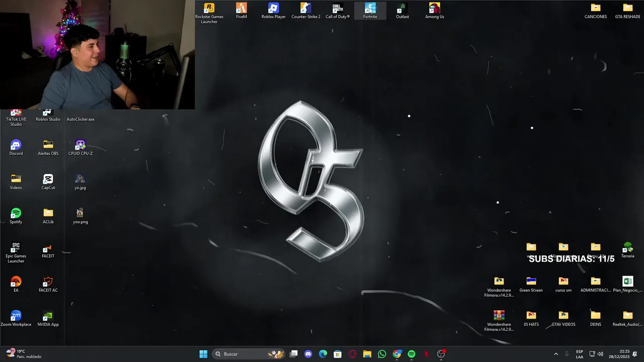Switch to OBS Studio on the taskbar
The image size is (644, 362).
tap(441, 354)
